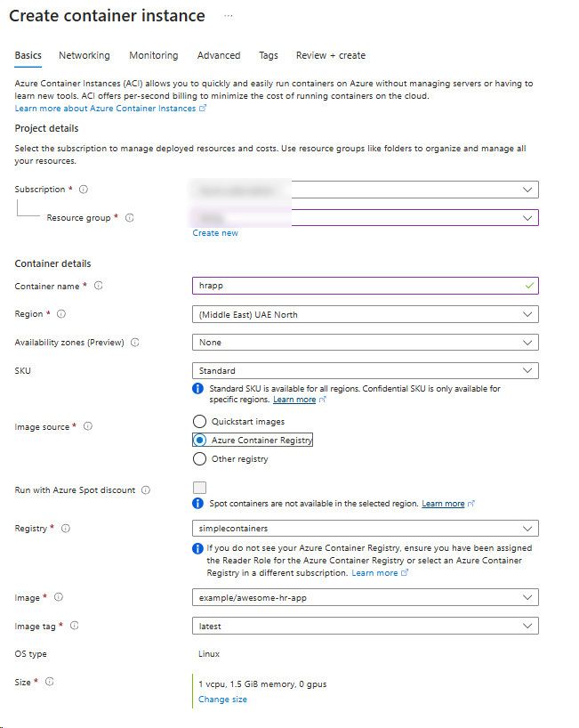
Task: Click the Create new resource group link
Action: pos(215,233)
